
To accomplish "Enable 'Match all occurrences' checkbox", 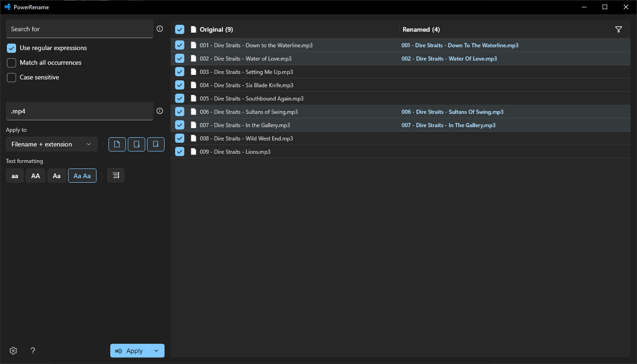I will (x=11, y=63).
